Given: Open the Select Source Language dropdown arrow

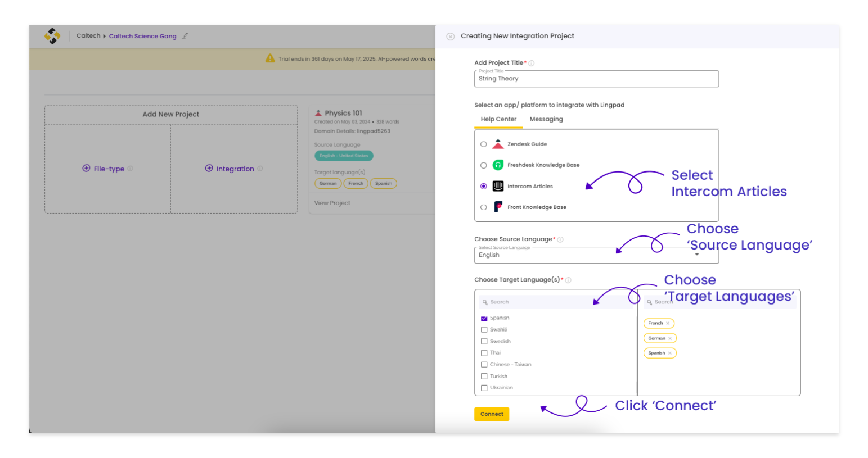Looking at the screenshot, I should pyautogui.click(x=697, y=255).
